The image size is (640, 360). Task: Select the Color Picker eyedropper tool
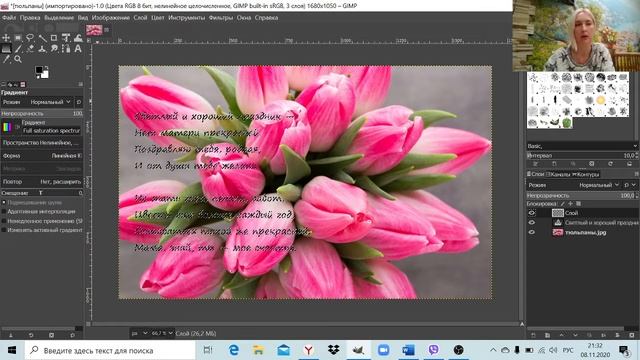[6, 59]
